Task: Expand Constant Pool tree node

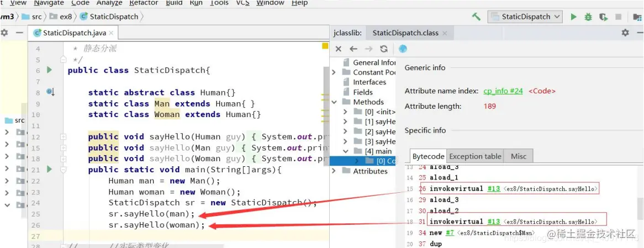Action: pyautogui.click(x=334, y=72)
